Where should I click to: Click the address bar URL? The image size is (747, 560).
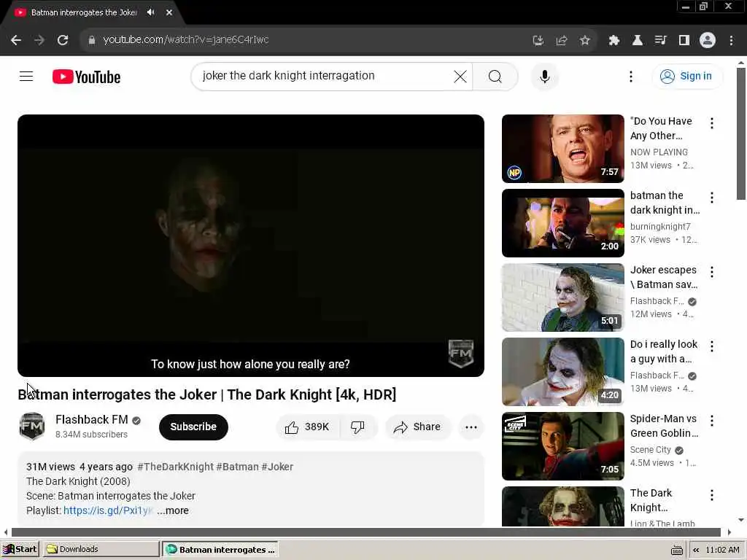[186, 40]
